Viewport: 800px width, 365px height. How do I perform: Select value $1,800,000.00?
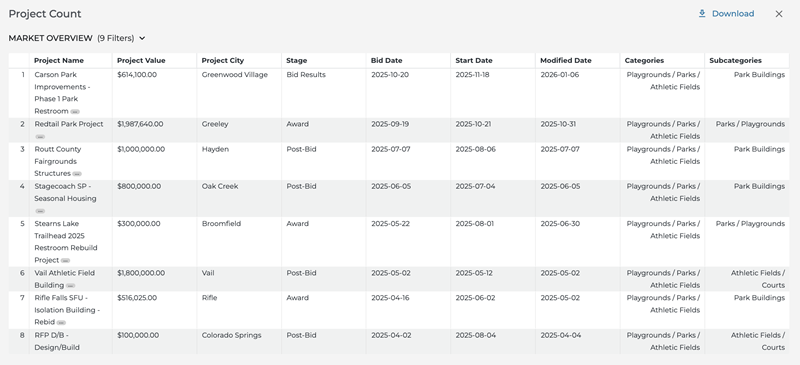141,273
